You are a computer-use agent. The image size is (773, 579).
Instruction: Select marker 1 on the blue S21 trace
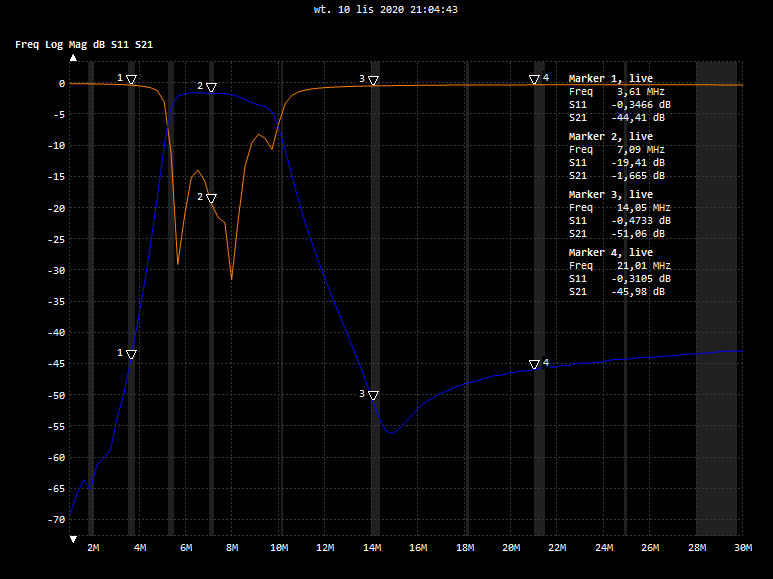pyautogui.click(x=131, y=354)
